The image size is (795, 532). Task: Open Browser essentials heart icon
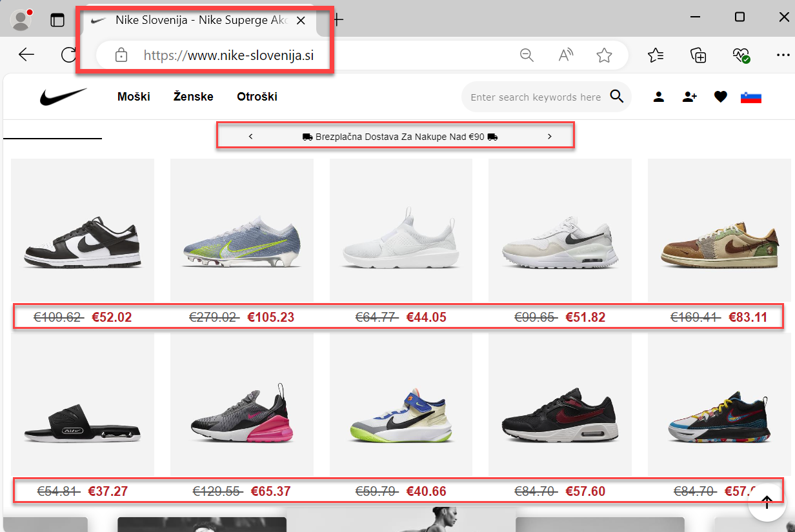tap(741, 55)
